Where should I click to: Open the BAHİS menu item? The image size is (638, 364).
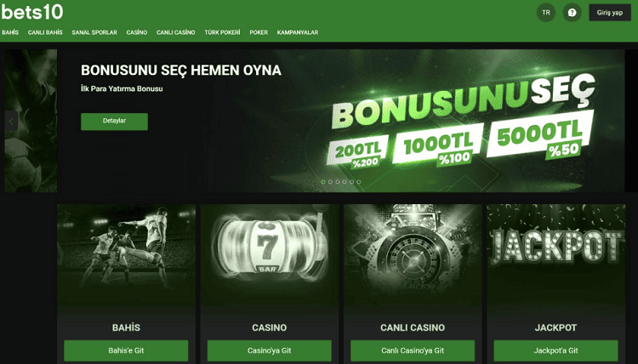coord(10,32)
